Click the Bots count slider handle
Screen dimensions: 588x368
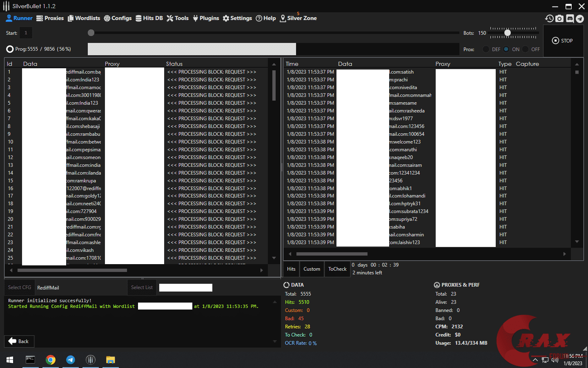pos(508,33)
